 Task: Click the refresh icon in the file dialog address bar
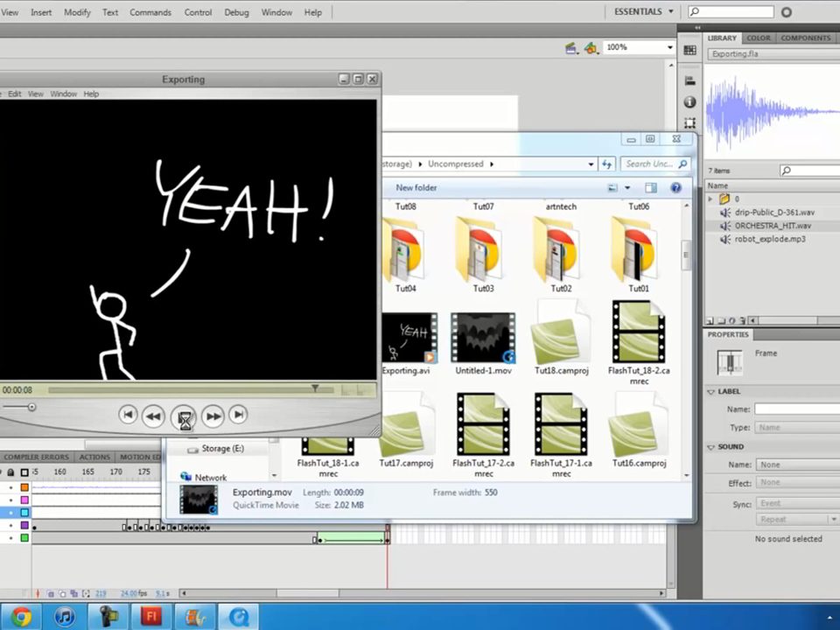click(x=606, y=164)
